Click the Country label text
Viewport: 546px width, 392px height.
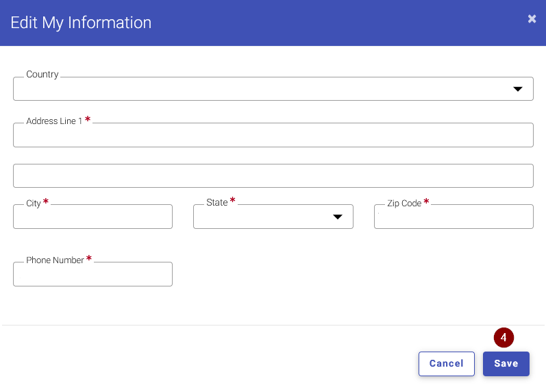42,75
